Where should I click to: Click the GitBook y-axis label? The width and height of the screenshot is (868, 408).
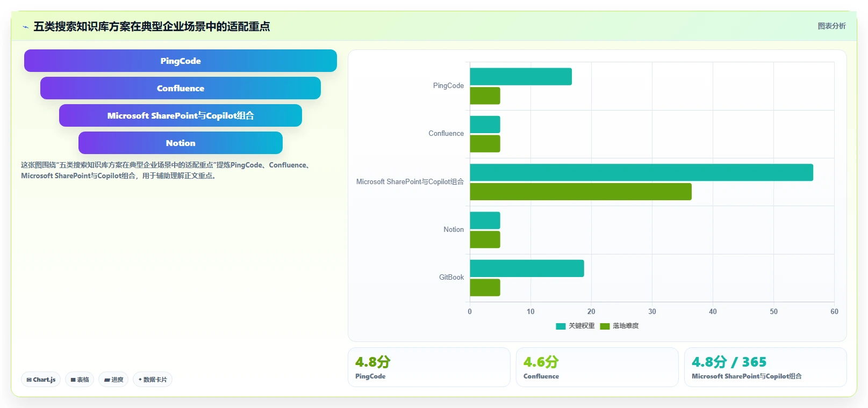[x=451, y=278]
